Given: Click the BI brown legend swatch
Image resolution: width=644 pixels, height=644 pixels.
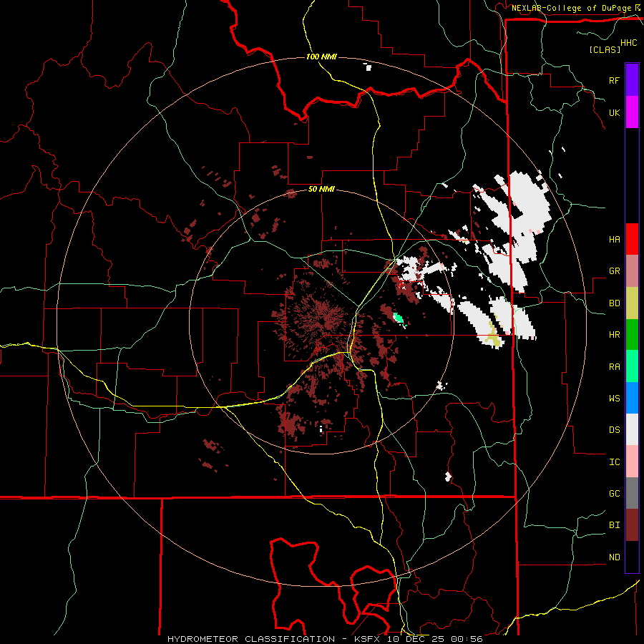Looking at the screenshot, I should tap(632, 525).
